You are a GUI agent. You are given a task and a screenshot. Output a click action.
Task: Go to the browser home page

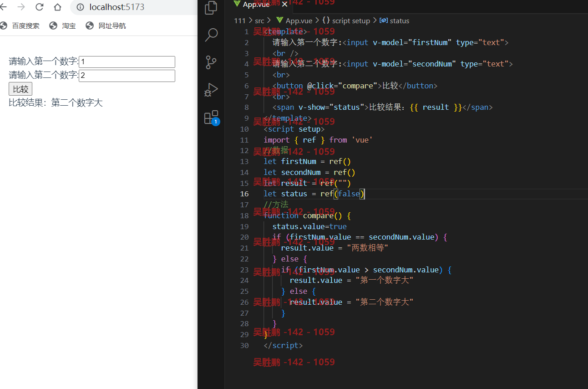57,7
